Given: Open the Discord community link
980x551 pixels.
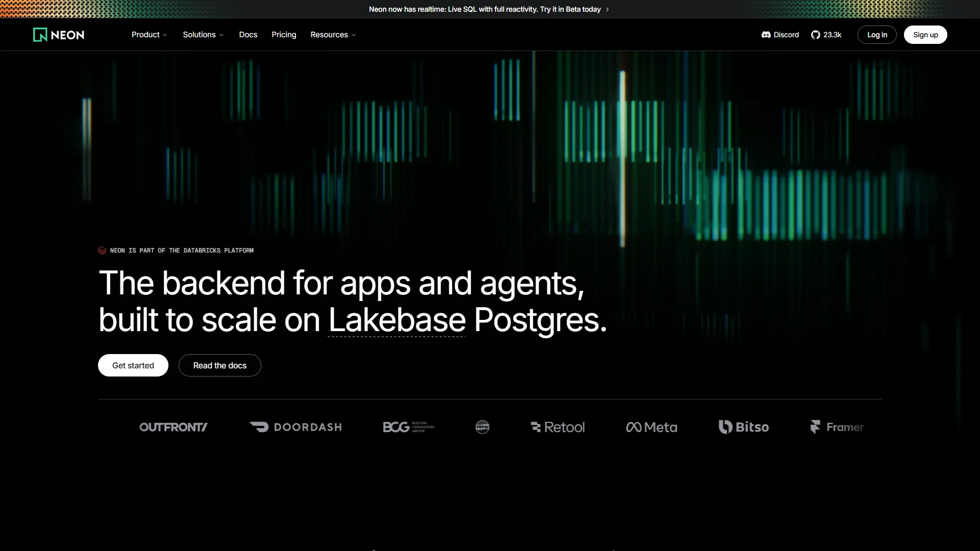Looking at the screenshot, I should tap(780, 35).
